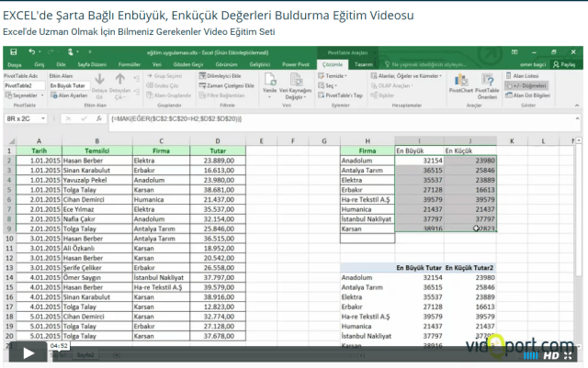588x368 pixels.
Task: Expand the formula bar chevron
Action: tap(577, 118)
